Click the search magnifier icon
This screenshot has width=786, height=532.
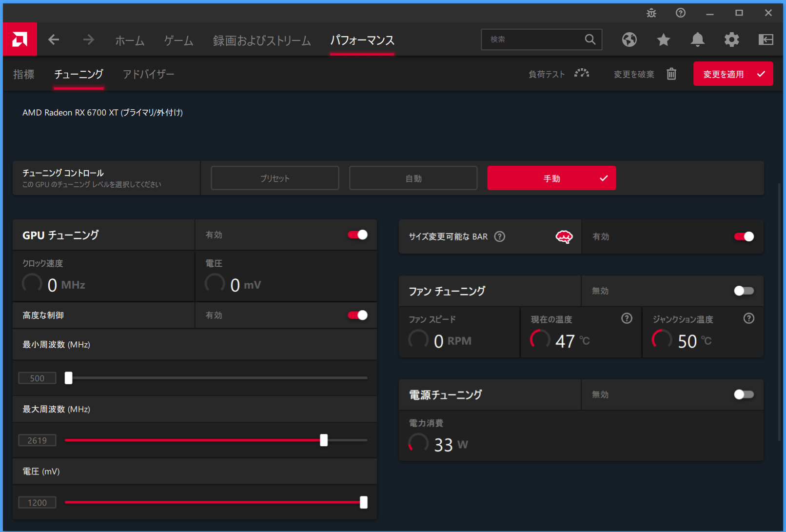(590, 39)
